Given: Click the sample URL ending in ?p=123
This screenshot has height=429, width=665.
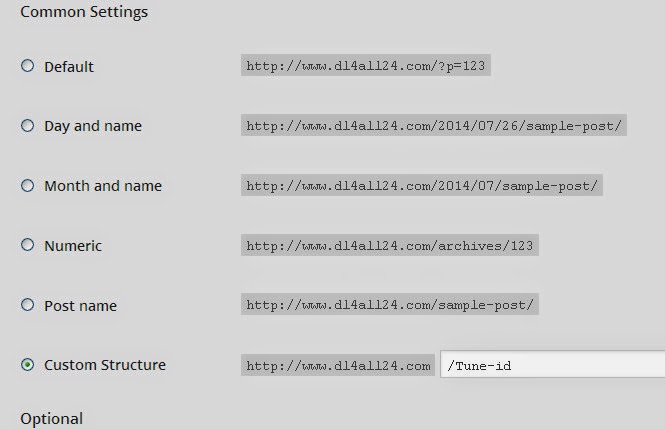Looking at the screenshot, I should [368, 67].
